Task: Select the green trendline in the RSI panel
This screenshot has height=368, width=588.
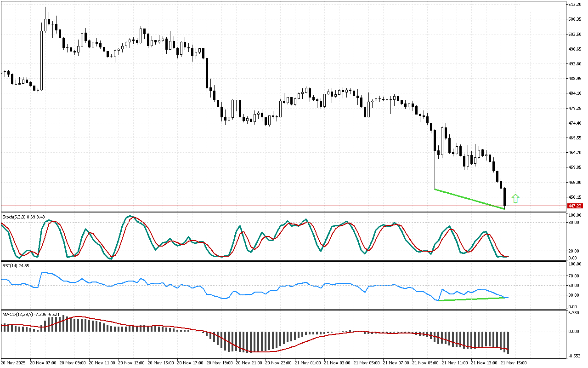Action: (473, 299)
